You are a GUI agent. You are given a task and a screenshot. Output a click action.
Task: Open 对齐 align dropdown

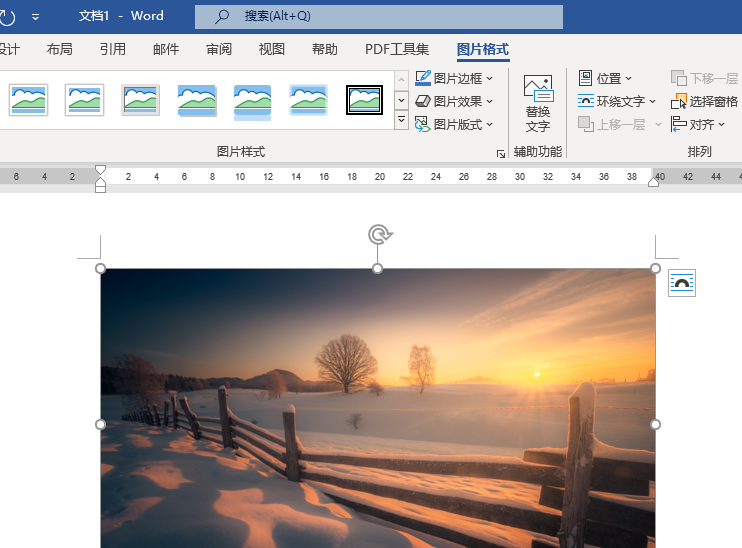(698, 124)
